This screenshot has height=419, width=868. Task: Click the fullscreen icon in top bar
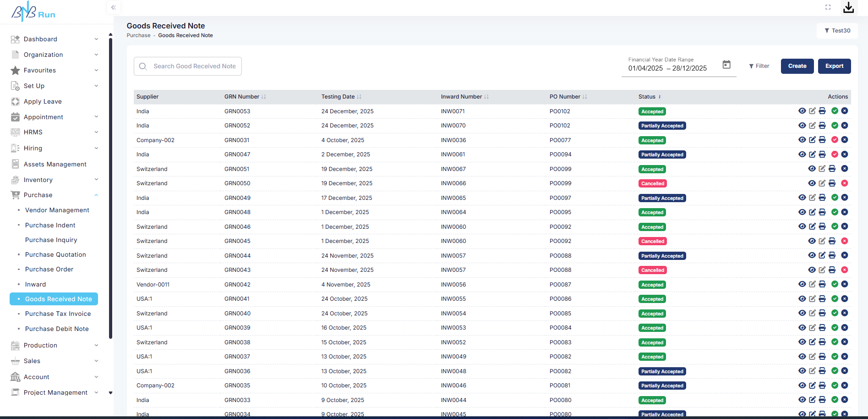click(828, 7)
